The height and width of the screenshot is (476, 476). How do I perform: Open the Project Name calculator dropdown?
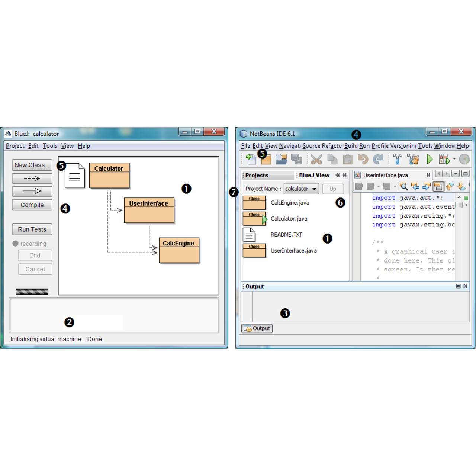pos(301,189)
